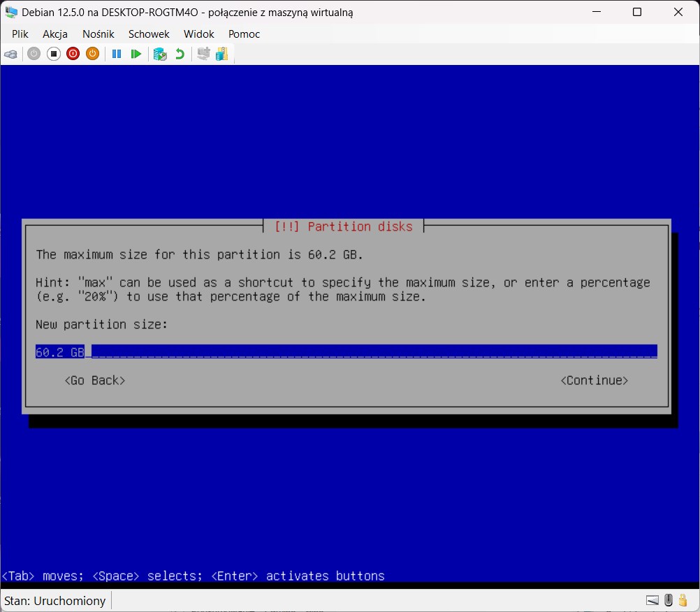Open the Widok menu
Screen dimensions: 700x612
(x=198, y=34)
